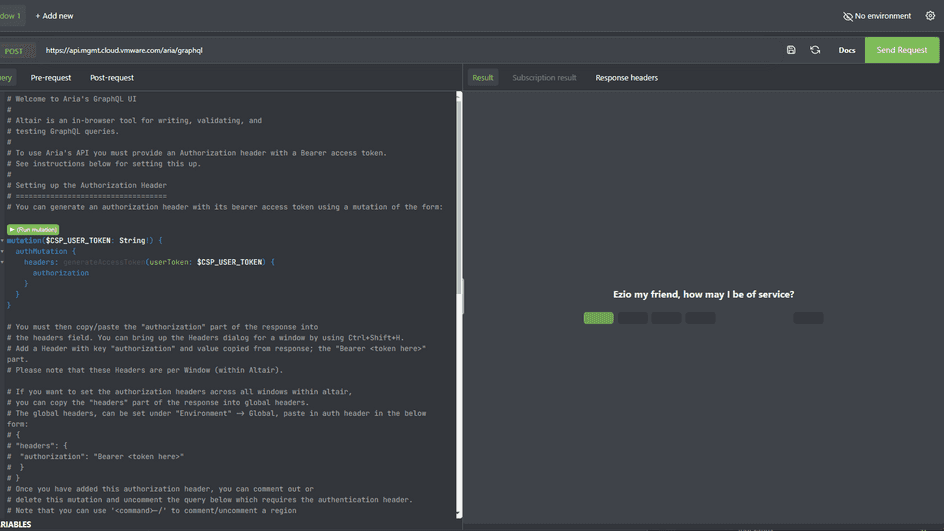Viewport: 944px width, 531px height.
Task: Click the crossed-eye No environment icon
Action: [848, 16]
